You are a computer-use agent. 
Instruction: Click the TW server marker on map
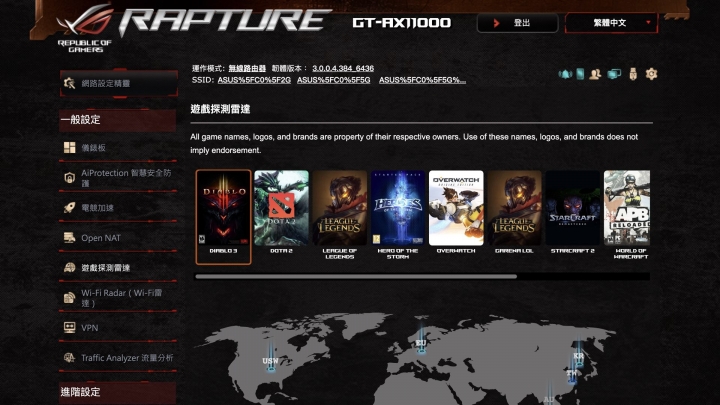572,374
